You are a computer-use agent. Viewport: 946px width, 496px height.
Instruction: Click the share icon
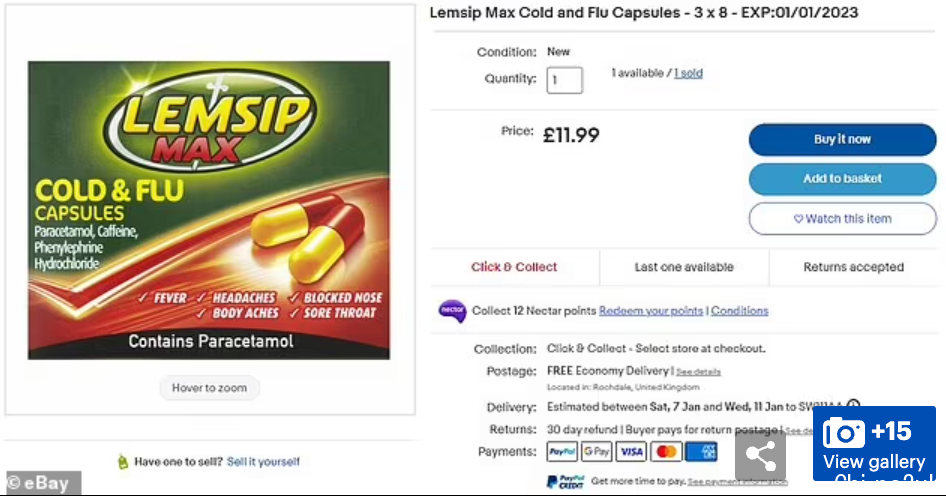tap(760, 456)
